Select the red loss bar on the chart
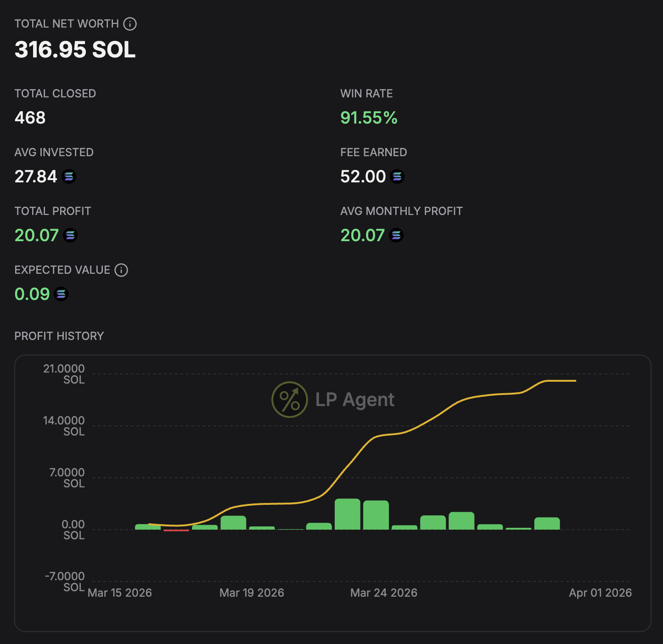663x644 pixels. pyautogui.click(x=176, y=531)
